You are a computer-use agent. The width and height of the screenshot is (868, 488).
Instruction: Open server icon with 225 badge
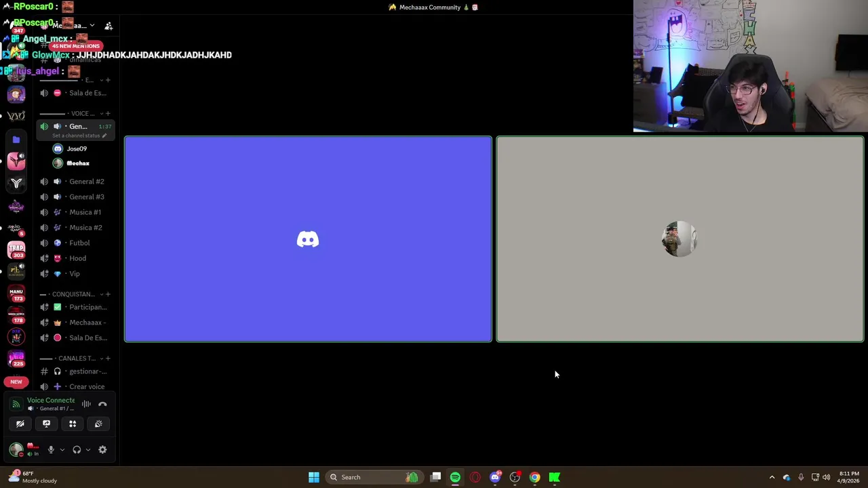pos(16,359)
